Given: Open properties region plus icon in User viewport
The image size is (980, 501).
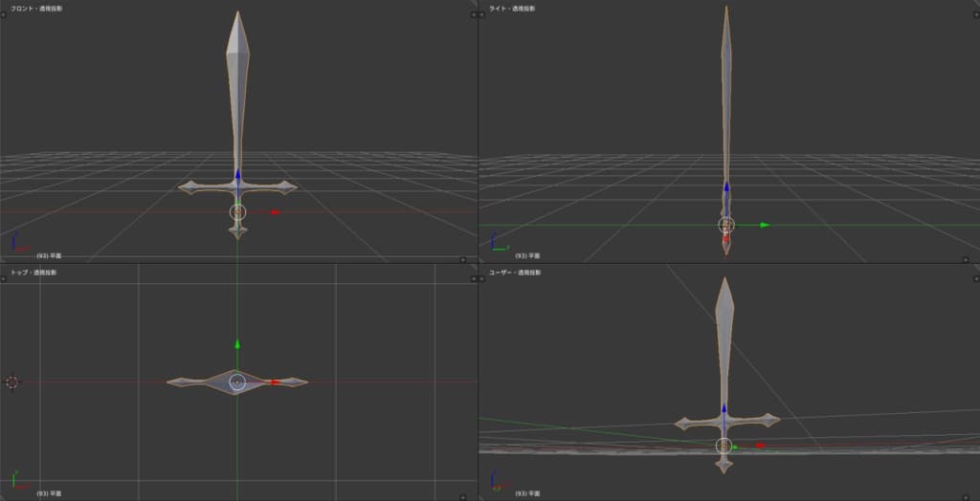Looking at the screenshot, I should point(976,278).
